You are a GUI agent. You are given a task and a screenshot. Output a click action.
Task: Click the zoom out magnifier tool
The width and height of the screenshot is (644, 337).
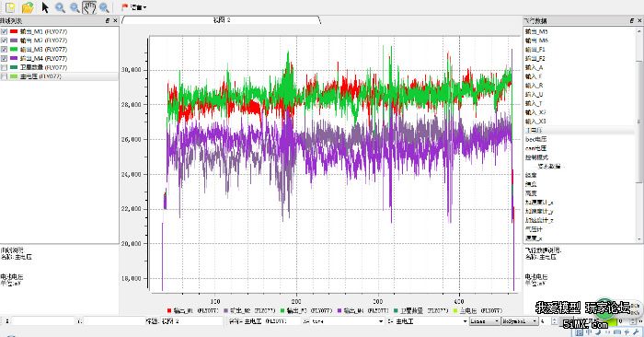(75, 7)
